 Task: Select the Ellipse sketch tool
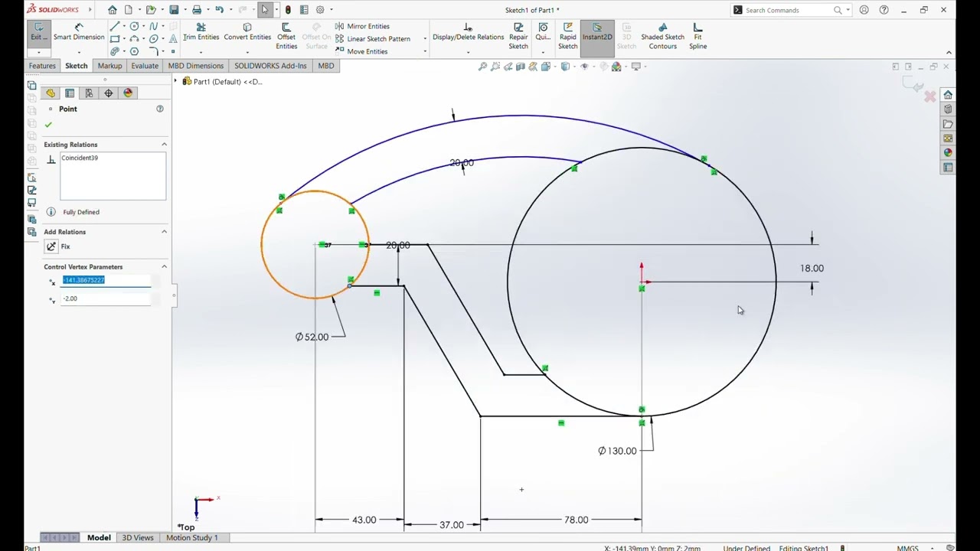(153, 38)
